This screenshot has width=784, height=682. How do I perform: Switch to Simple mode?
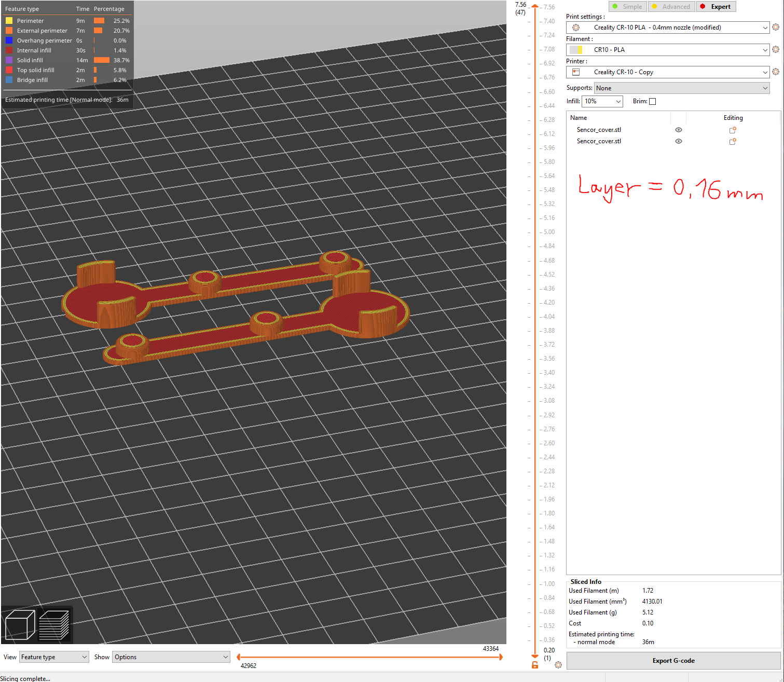click(x=627, y=7)
